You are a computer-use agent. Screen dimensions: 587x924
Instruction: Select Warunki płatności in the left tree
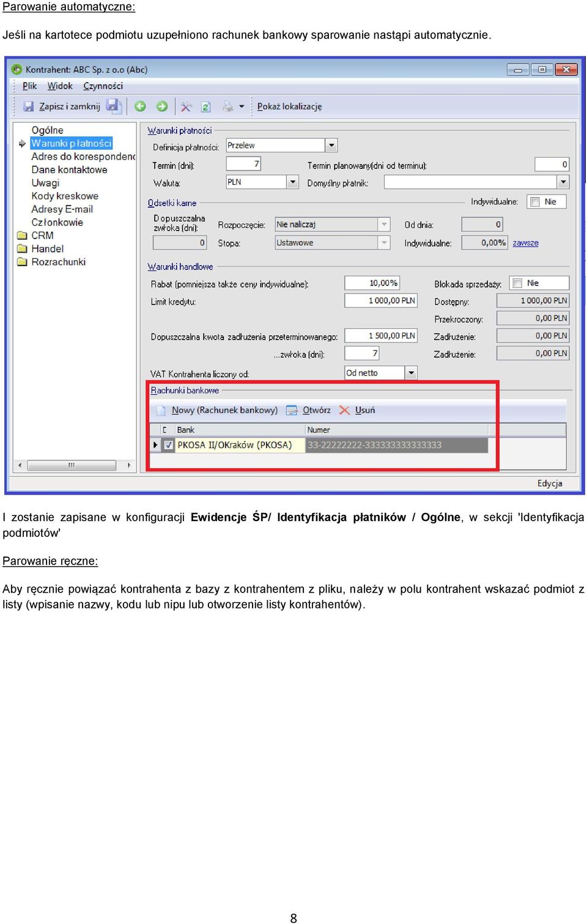point(72,143)
